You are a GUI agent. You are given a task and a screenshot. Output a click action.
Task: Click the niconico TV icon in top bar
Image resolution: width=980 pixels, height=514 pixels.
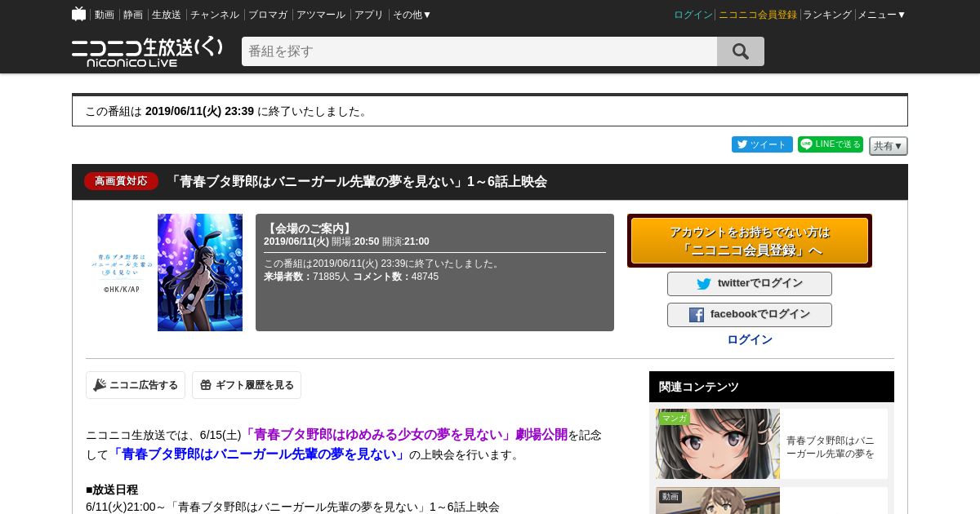[x=79, y=14]
